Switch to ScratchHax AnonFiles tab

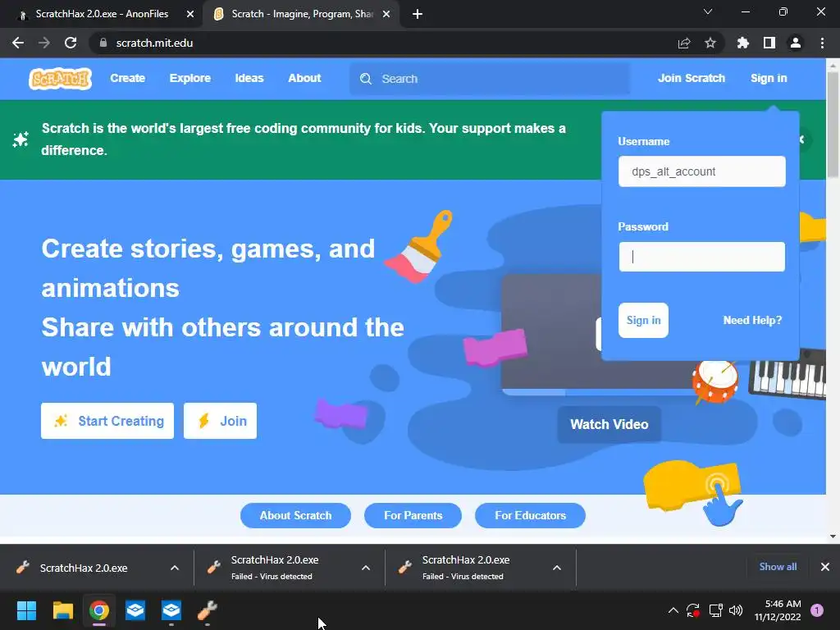pyautogui.click(x=101, y=15)
